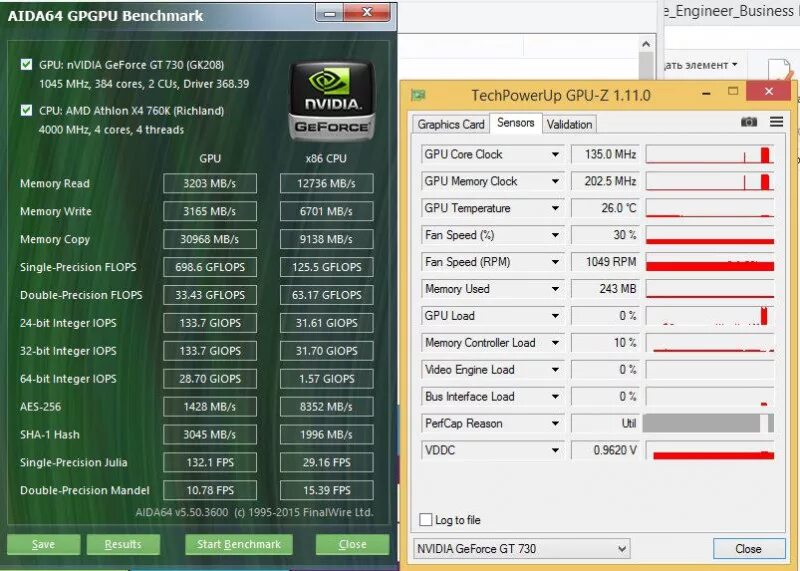Click the NVIDIA GeForce logo

(x=332, y=102)
